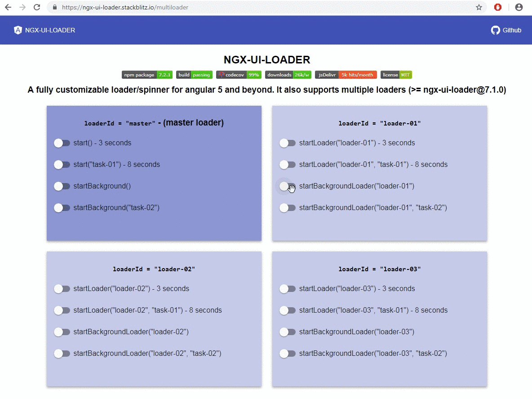Open the build passing badge
This screenshot has height=399, width=532.
coord(194,75)
